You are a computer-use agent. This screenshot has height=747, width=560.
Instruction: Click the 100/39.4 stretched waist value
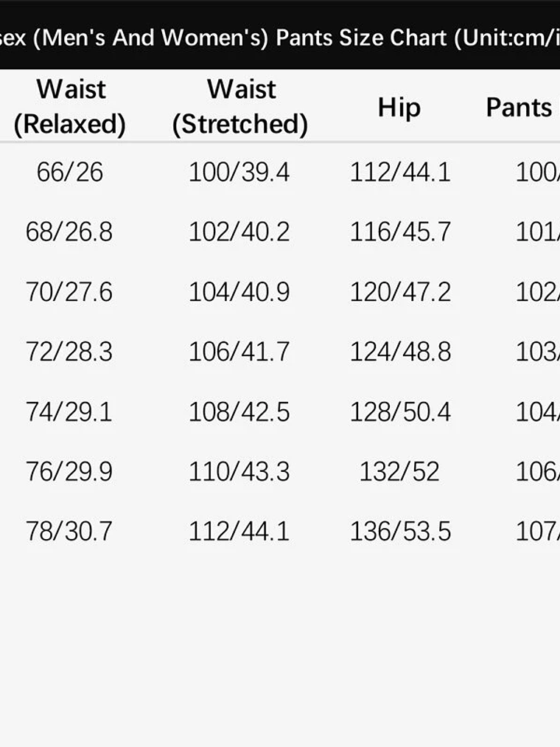coord(239,173)
